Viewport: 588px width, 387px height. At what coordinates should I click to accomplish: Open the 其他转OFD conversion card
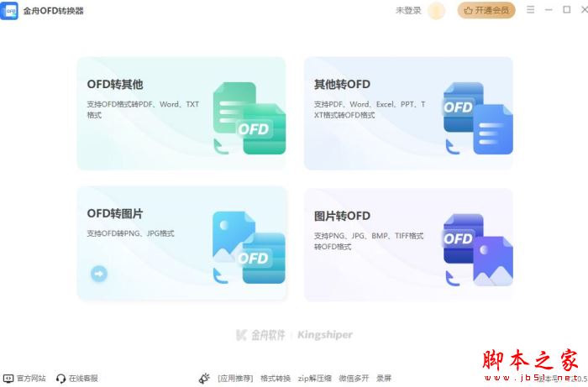tap(408, 113)
